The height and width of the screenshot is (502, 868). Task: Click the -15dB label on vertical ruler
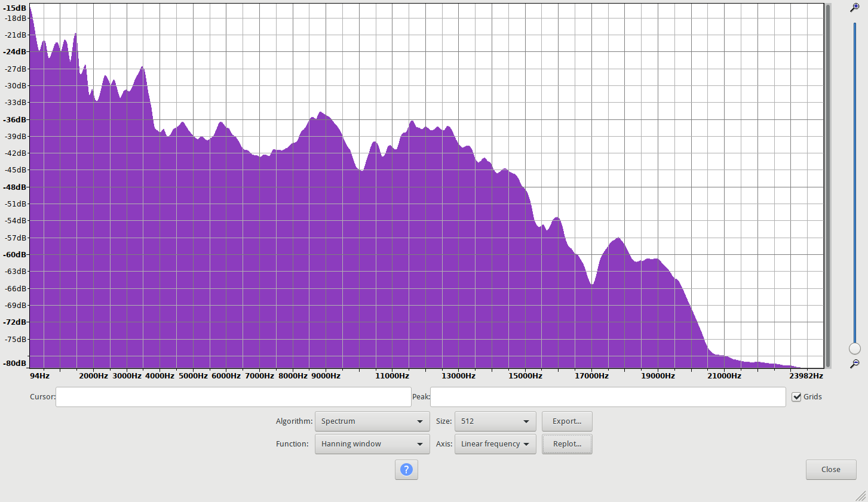point(15,8)
